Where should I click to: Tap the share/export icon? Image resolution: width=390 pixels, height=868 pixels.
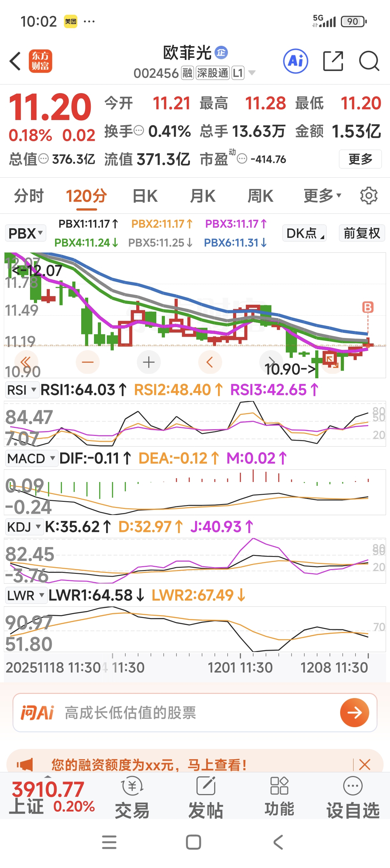333,61
